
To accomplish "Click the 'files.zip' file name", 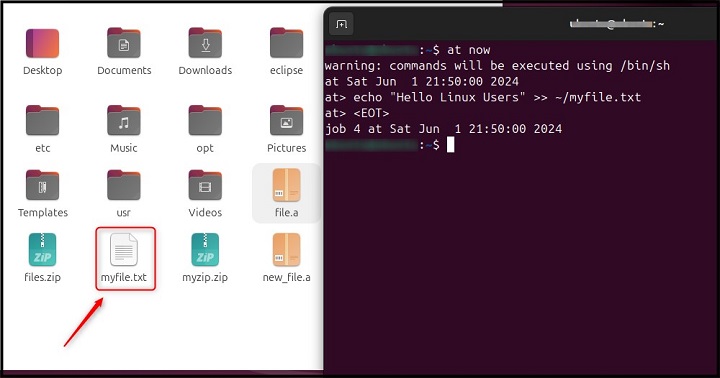I will [x=42, y=277].
